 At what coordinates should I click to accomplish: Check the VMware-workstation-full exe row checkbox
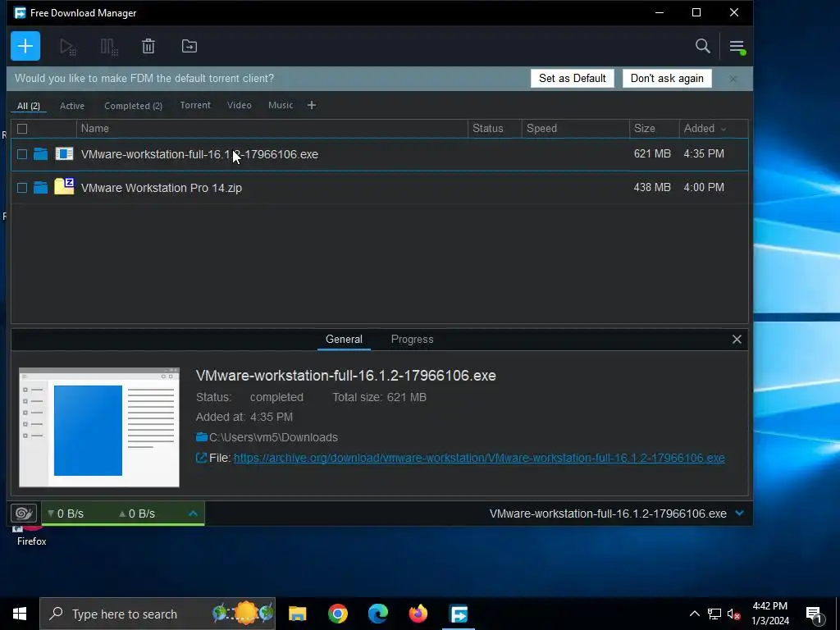(x=22, y=154)
